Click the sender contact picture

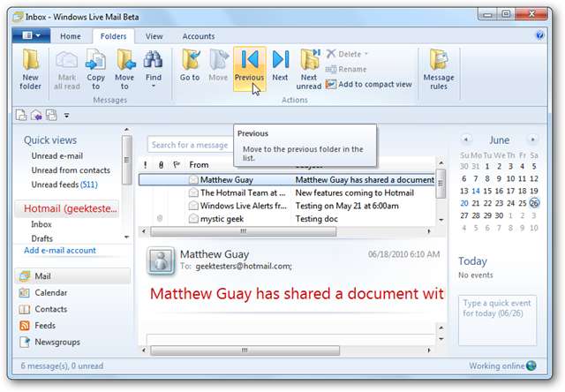[x=161, y=261]
